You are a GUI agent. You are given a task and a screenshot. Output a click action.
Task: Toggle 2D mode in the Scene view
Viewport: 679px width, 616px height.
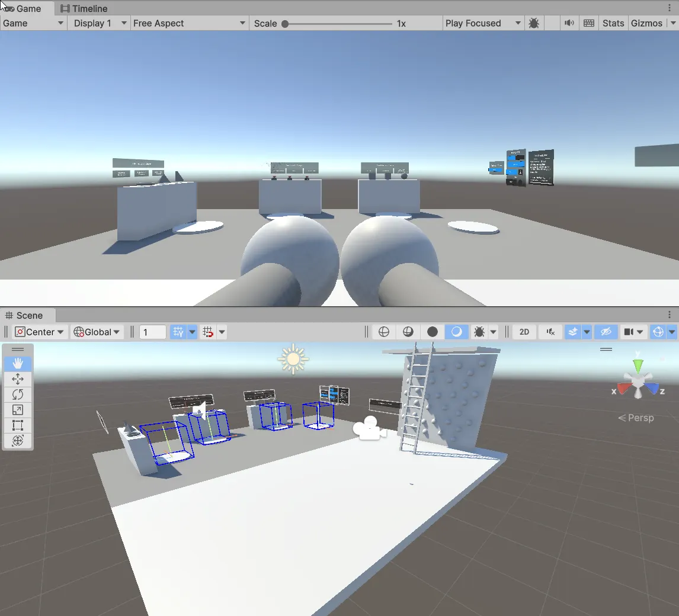[x=524, y=332]
